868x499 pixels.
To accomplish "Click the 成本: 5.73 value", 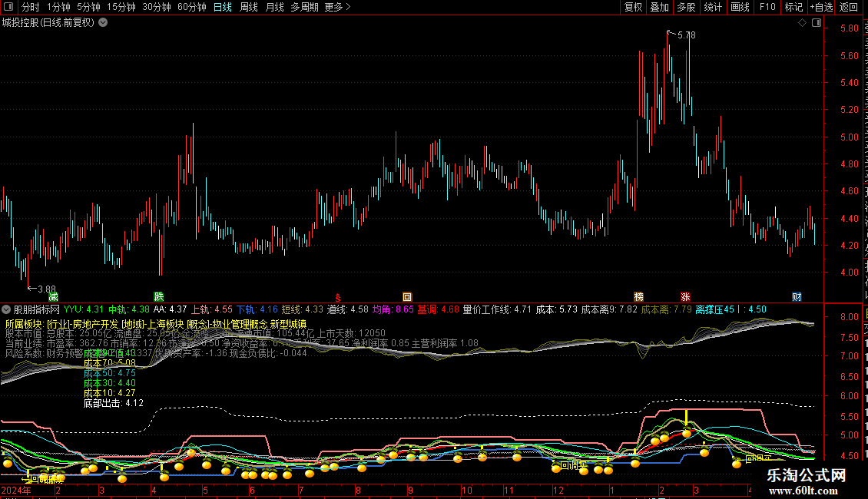I will tap(556, 310).
